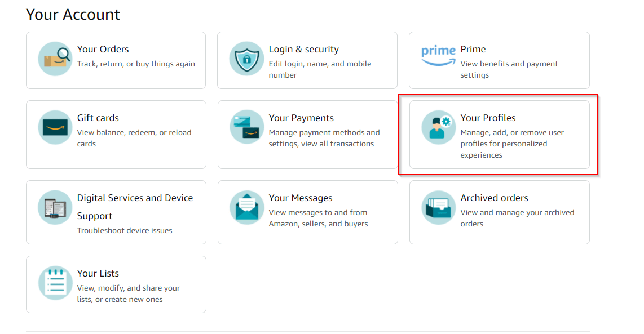Click the Digital Services devices icon
This screenshot has height=334, width=644.
click(x=55, y=207)
